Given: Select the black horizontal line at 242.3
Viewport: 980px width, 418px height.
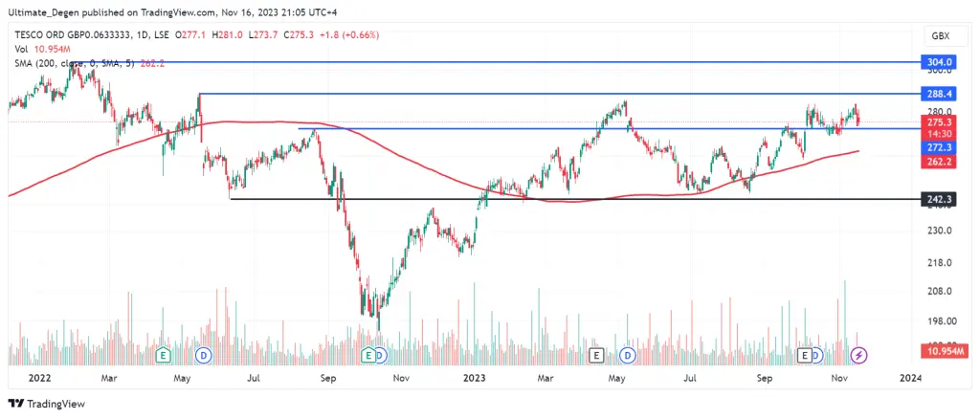Looking at the screenshot, I should (575, 199).
